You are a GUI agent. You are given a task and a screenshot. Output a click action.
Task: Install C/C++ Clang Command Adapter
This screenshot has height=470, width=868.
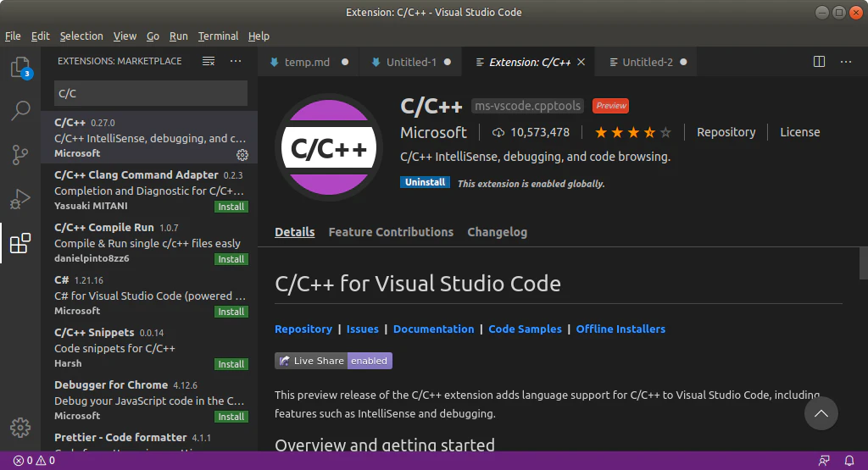[231, 207]
